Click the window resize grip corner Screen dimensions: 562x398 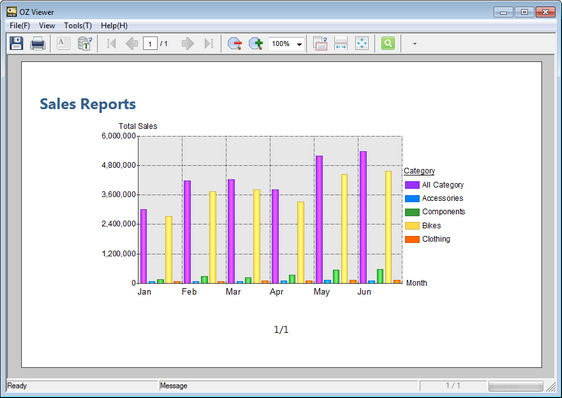point(551,387)
